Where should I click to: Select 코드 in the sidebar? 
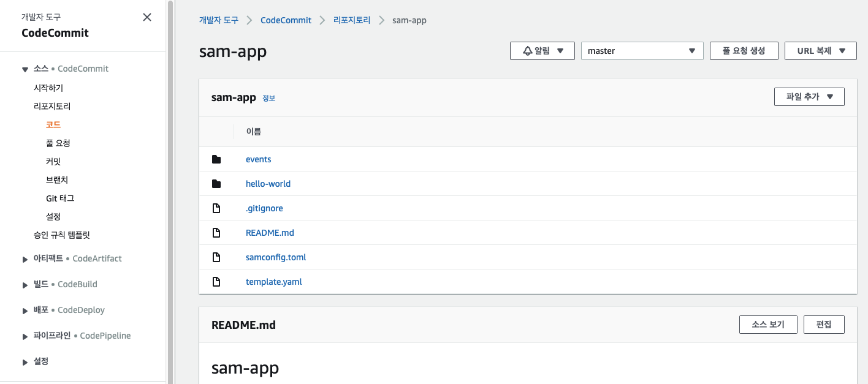(x=53, y=124)
